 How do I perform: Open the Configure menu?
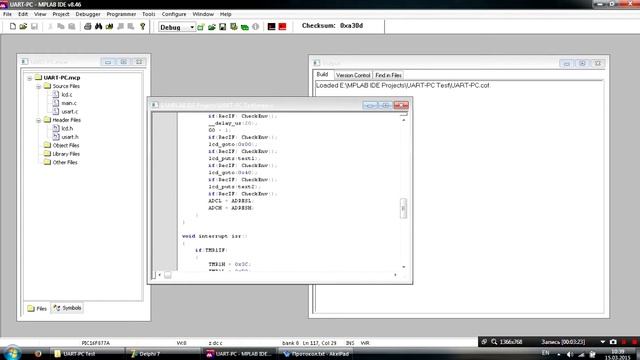click(174, 14)
